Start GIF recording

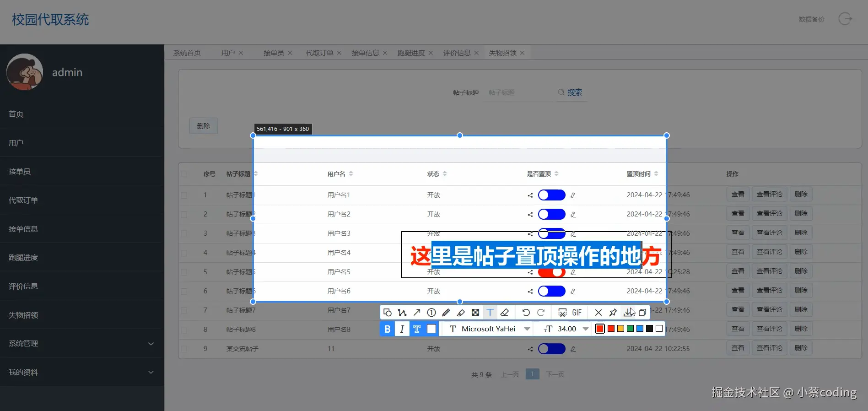(x=577, y=313)
